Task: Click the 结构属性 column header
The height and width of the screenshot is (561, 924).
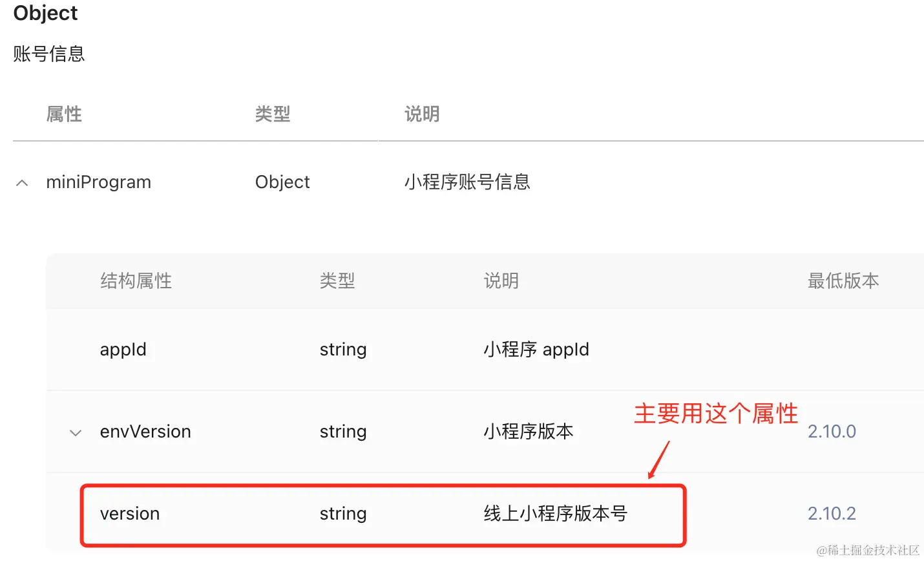Action: [x=136, y=281]
